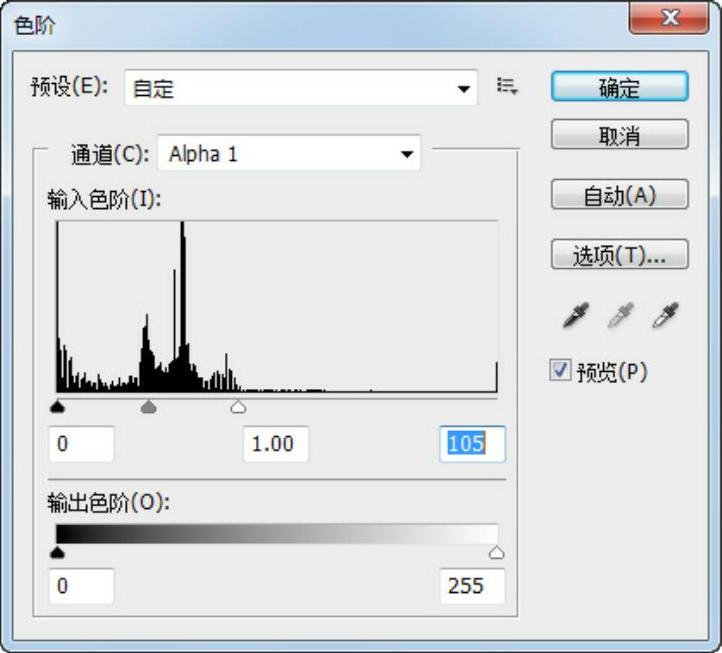Open 选项 options dialog
722x653 pixels.
(x=619, y=255)
